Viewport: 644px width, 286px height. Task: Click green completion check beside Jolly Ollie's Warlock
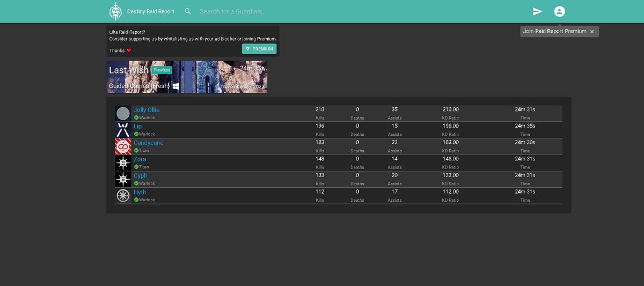coord(136,118)
